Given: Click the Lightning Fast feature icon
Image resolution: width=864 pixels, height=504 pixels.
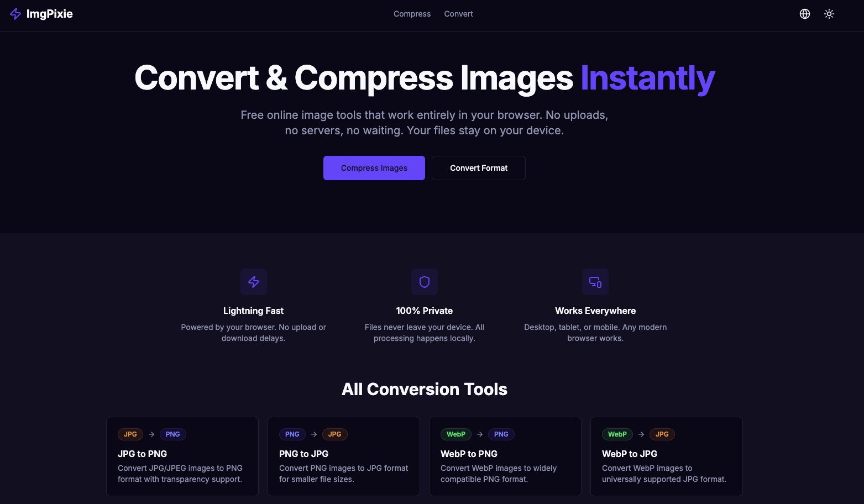Looking at the screenshot, I should pyautogui.click(x=254, y=282).
